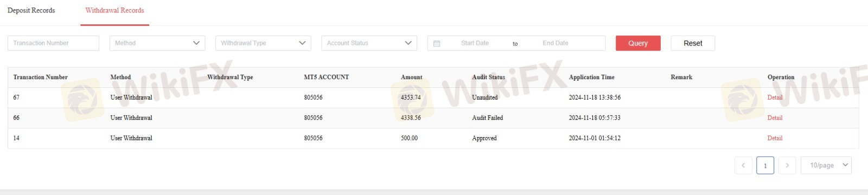The height and width of the screenshot is (195, 868).
Task: Select the Start Date field
Action: tap(475, 43)
